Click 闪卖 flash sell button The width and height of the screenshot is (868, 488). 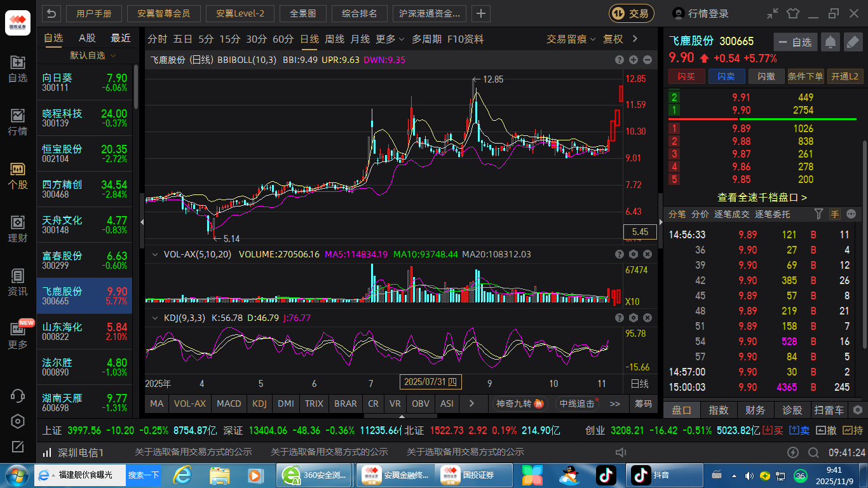click(x=726, y=76)
